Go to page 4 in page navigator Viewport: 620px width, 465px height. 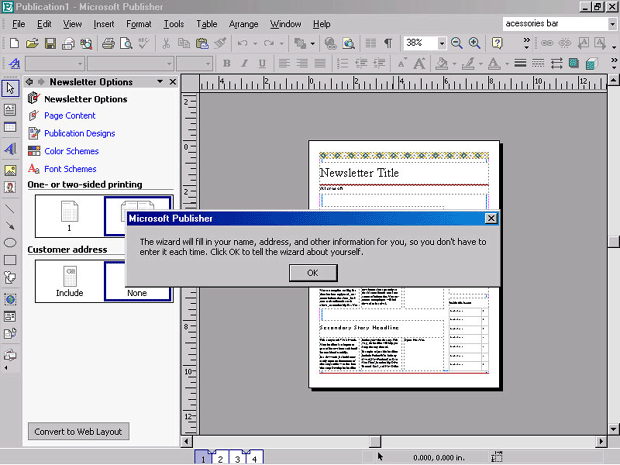click(254, 459)
